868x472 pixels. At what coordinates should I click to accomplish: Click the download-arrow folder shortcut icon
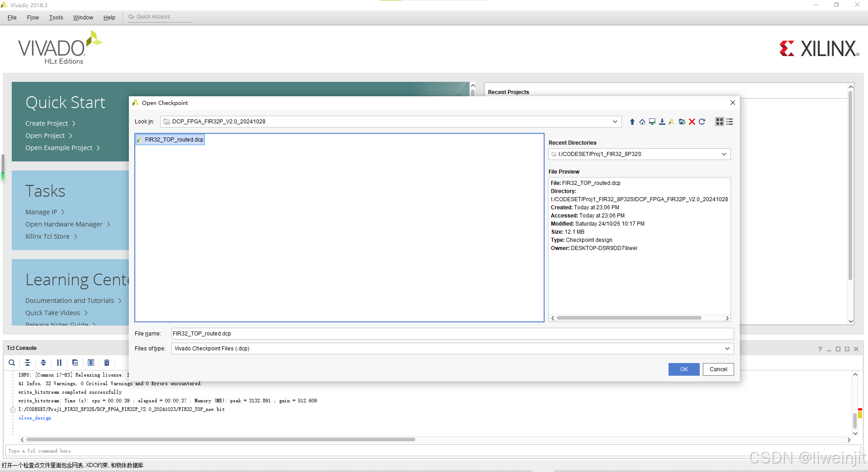pos(662,122)
